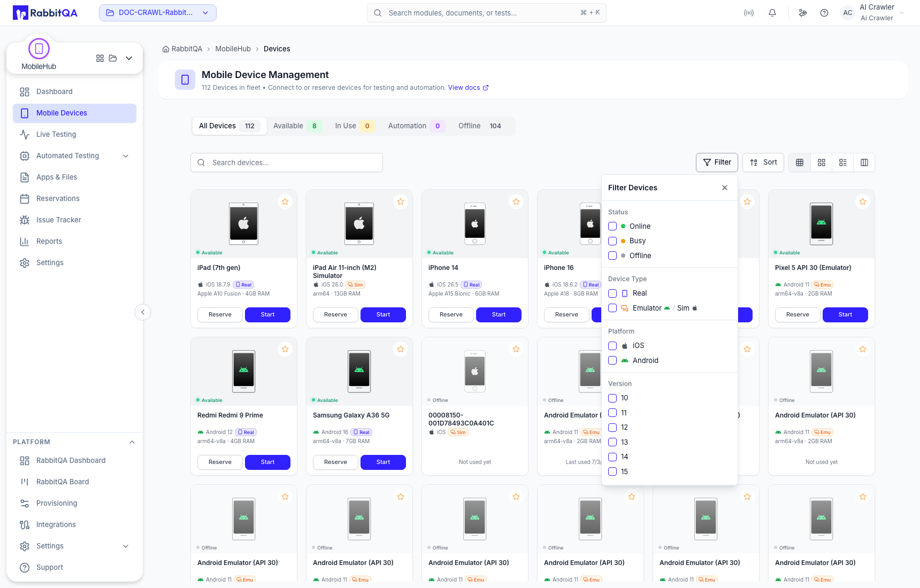
Task: Expand platform Settings submenu
Action: [x=126, y=546]
